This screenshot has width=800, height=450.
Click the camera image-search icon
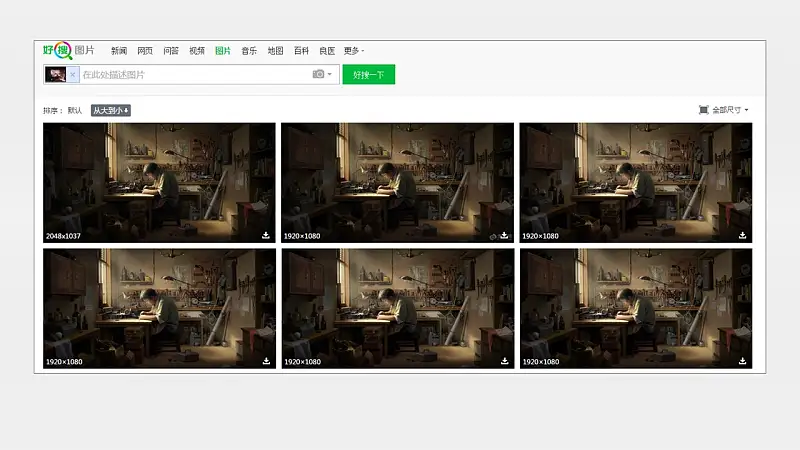point(318,74)
